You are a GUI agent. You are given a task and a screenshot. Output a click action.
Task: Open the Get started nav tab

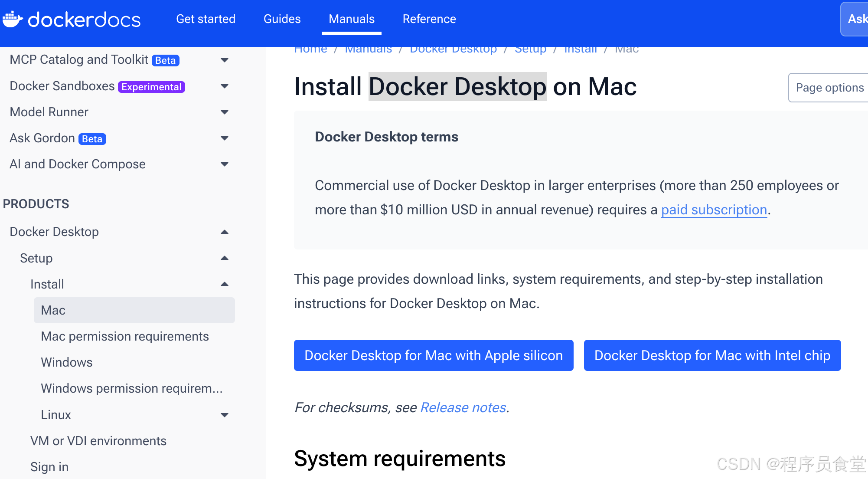click(206, 19)
